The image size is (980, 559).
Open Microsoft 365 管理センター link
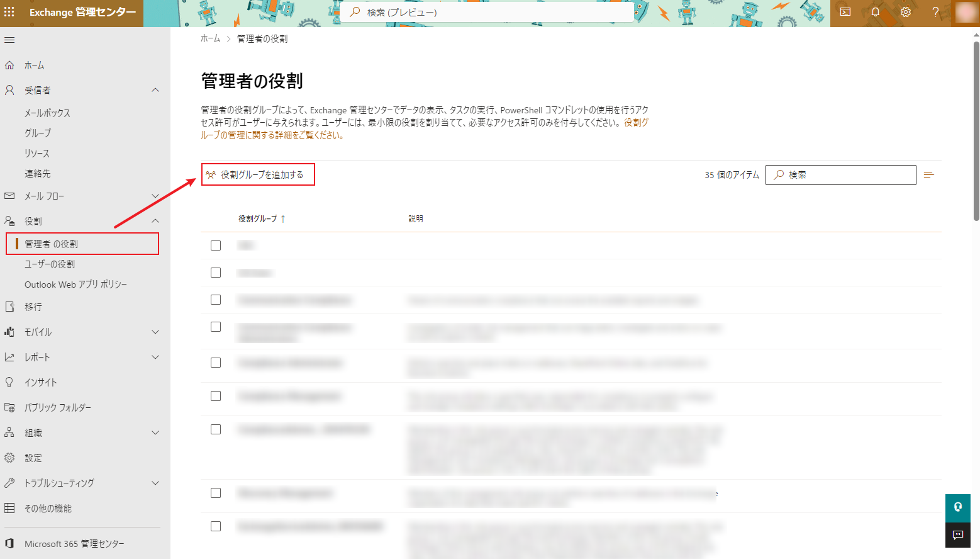(x=74, y=544)
